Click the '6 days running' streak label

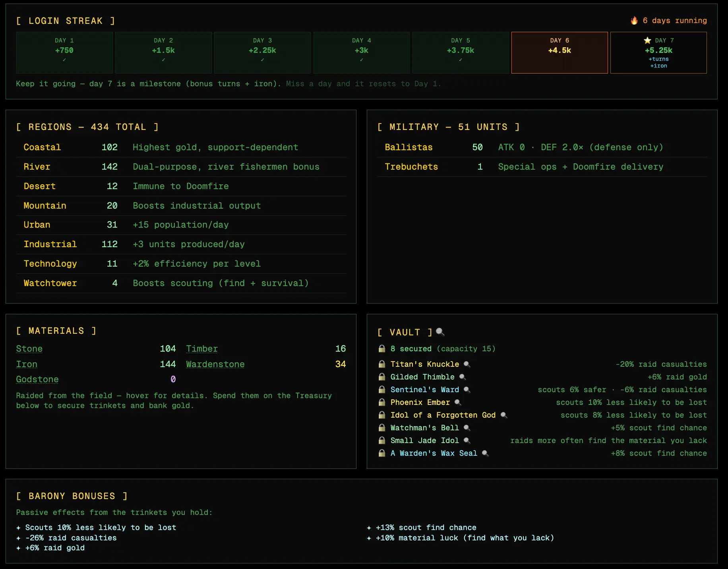click(675, 21)
